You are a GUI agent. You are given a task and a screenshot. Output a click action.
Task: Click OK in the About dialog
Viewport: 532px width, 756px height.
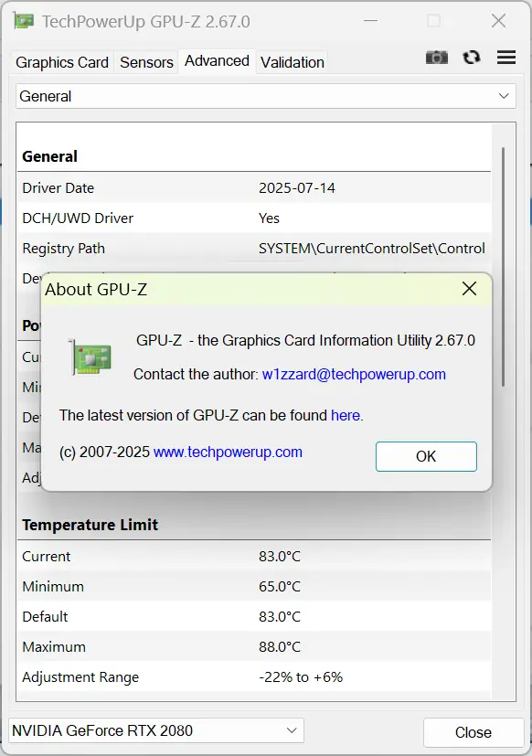(426, 456)
